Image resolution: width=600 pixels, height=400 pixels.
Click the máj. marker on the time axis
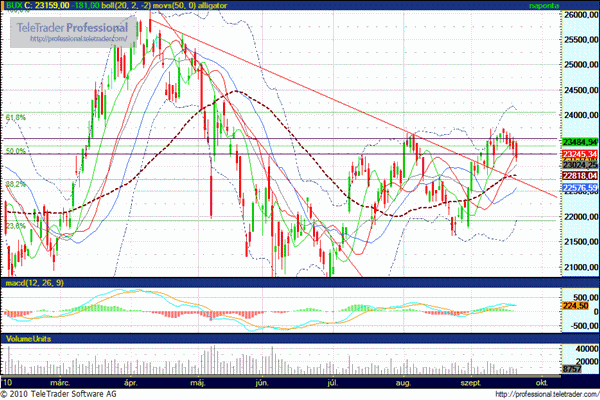coord(196,382)
